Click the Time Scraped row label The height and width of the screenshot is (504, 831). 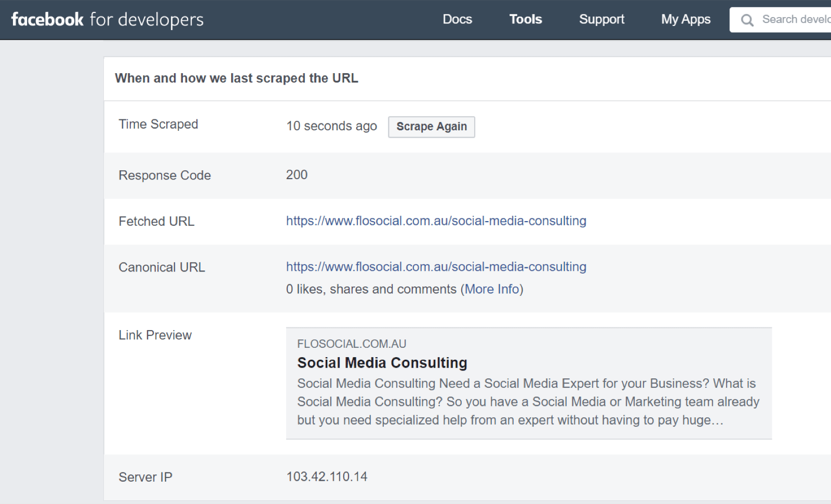pyautogui.click(x=158, y=125)
